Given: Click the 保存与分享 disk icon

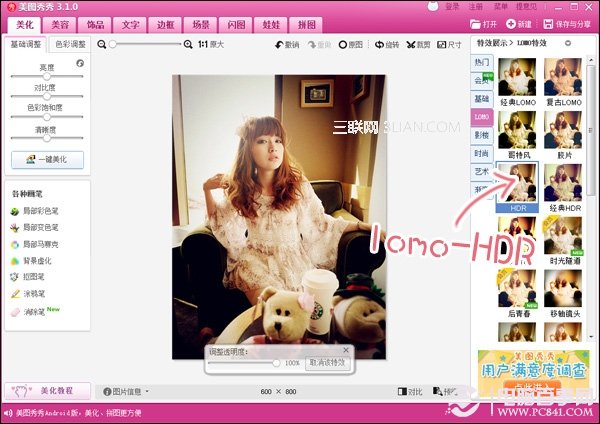Looking at the screenshot, I should point(548,24).
